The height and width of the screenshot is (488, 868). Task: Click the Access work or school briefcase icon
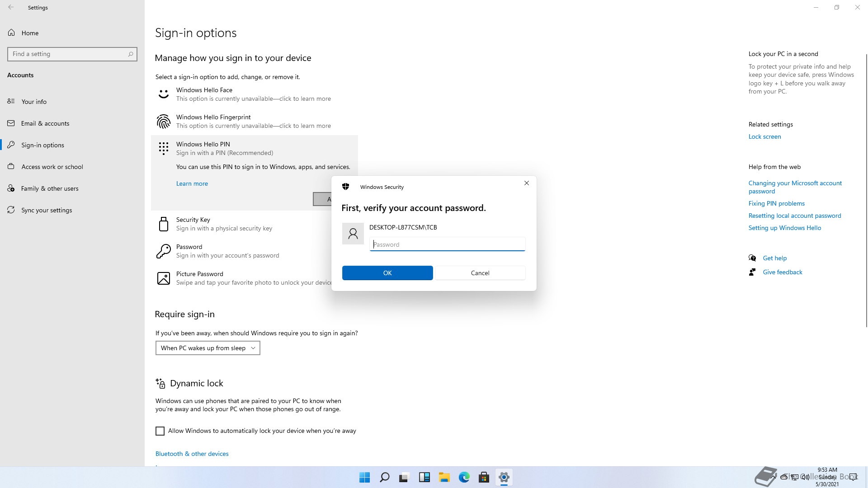(x=11, y=166)
